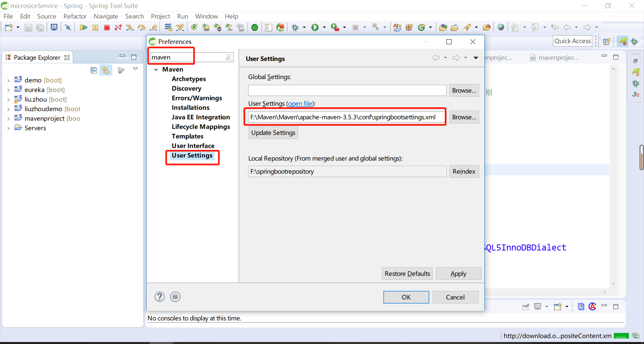Expand the Servers folder
Screen dimensions: 644x344
[8, 128]
